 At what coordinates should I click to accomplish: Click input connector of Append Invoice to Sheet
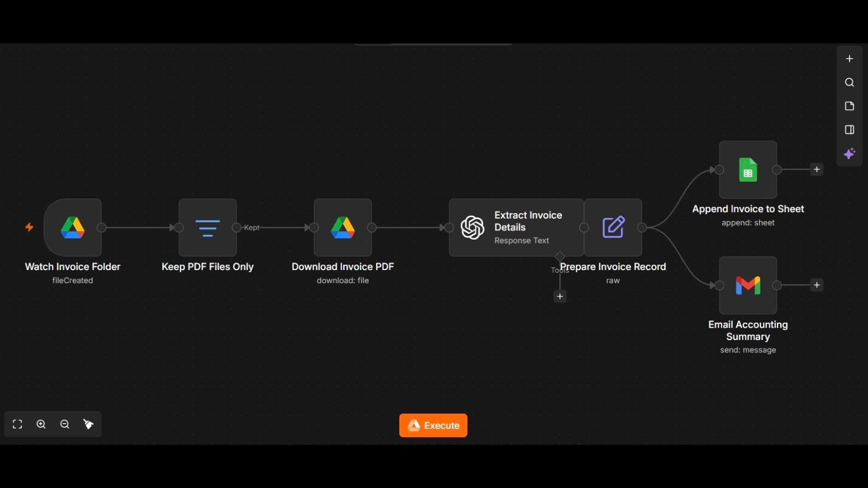click(719, 170)
